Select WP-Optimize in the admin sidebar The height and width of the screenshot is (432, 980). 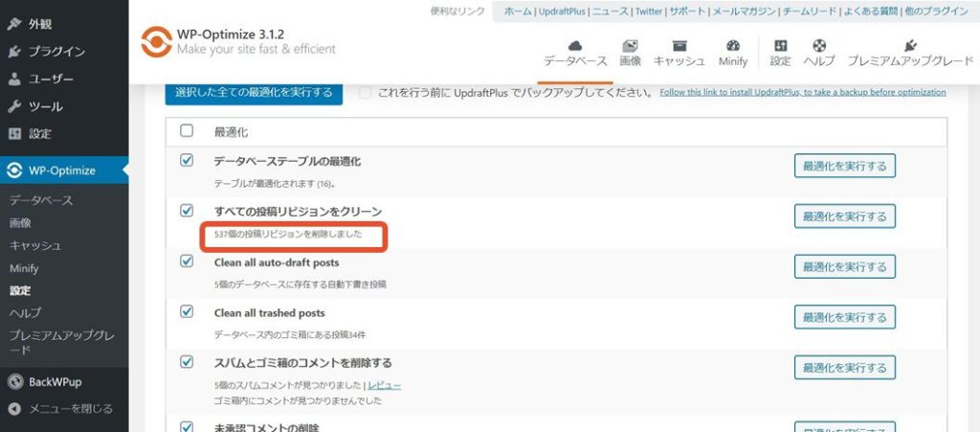(62, 171)
